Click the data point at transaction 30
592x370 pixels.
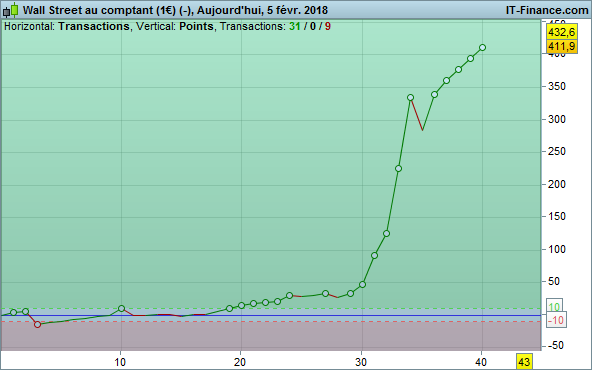coord(362,284)
